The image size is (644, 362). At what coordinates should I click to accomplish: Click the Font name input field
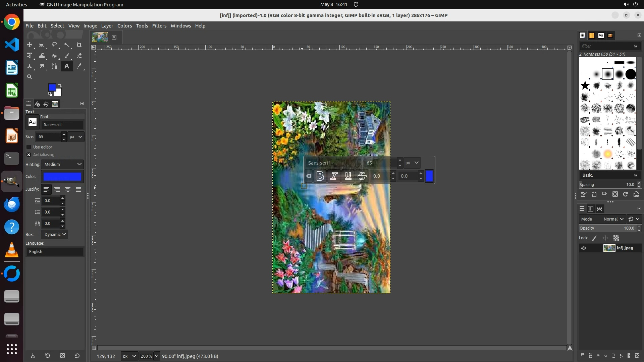(62, 125)
